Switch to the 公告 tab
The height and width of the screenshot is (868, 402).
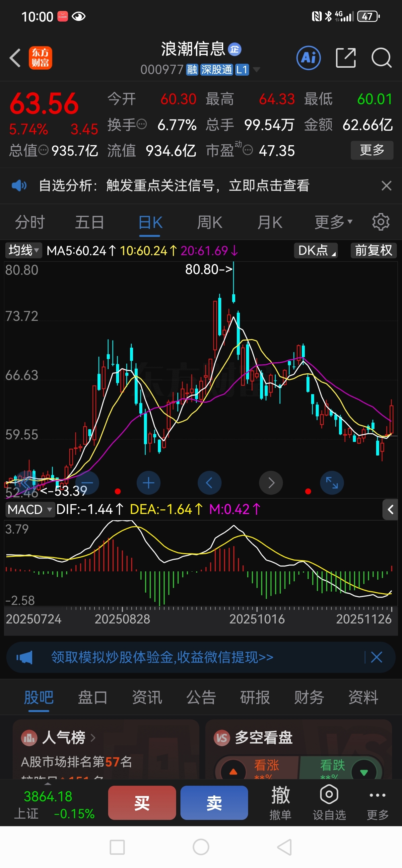[x=201, y=697]
